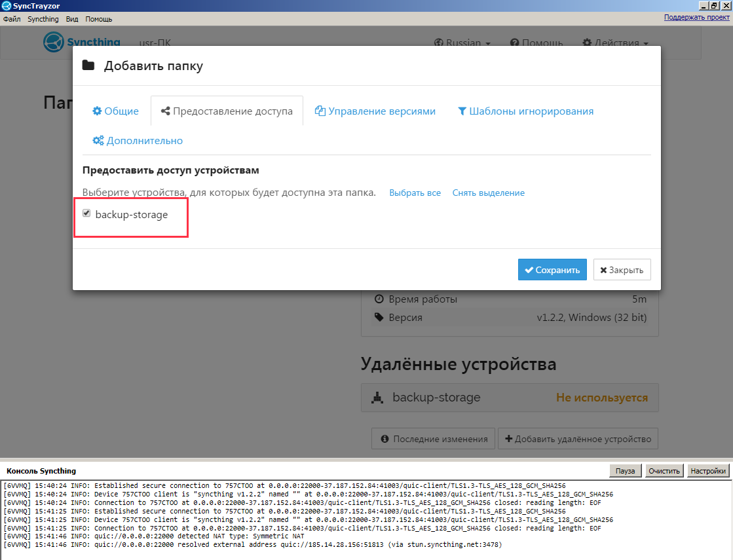Open the Syncthing menu
Screen dimensions: 733x560
(43, 19)
